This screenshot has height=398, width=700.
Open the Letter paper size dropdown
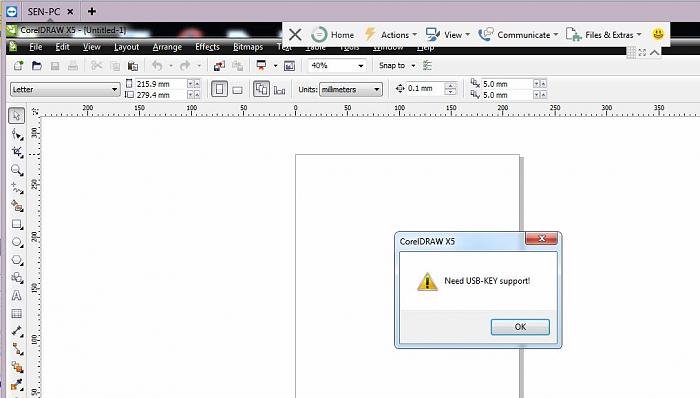click(x=114, y=90)
